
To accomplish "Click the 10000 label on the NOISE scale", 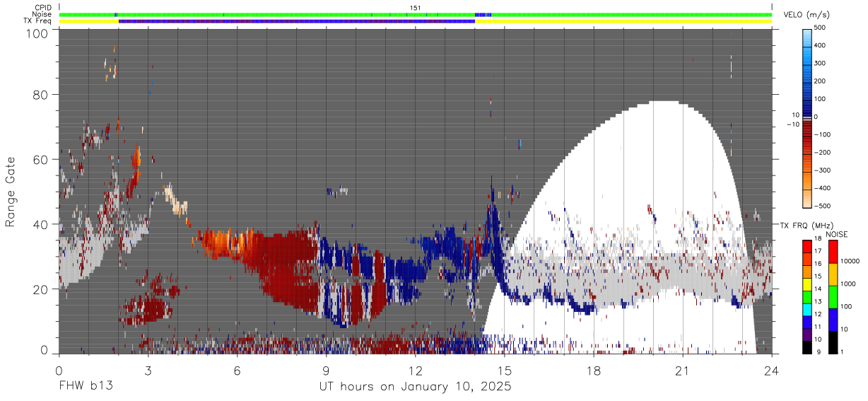I will tap(850, 262).
